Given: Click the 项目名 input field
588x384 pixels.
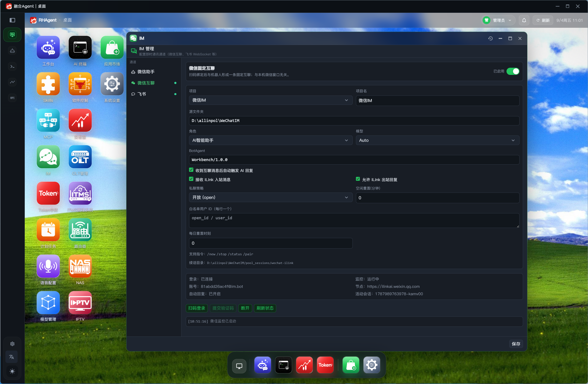Looking at the screenshot, I should 437,101.
